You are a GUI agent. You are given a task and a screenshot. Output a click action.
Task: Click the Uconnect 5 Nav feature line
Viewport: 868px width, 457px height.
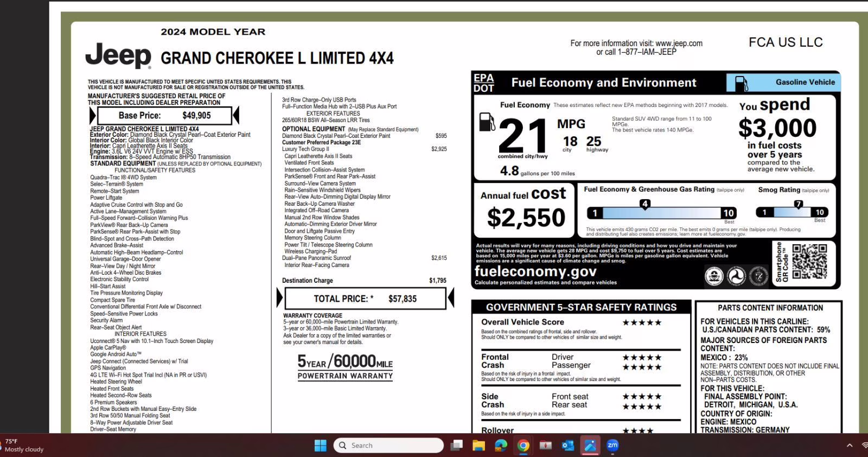tap(151, 341)
